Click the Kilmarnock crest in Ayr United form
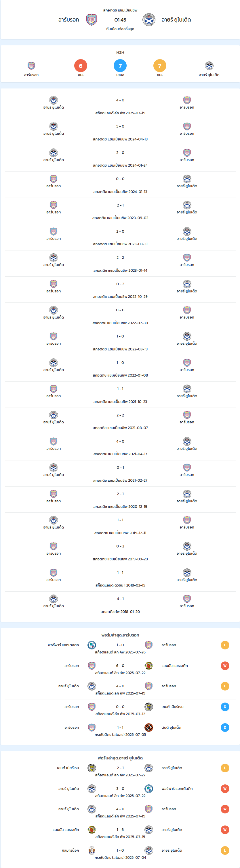 point(92,850)
